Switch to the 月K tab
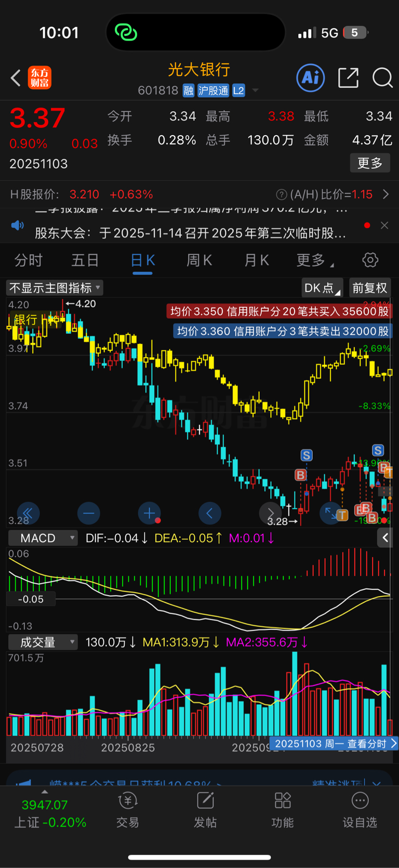This screenshot has width=399, height=868. click(257, 260)
